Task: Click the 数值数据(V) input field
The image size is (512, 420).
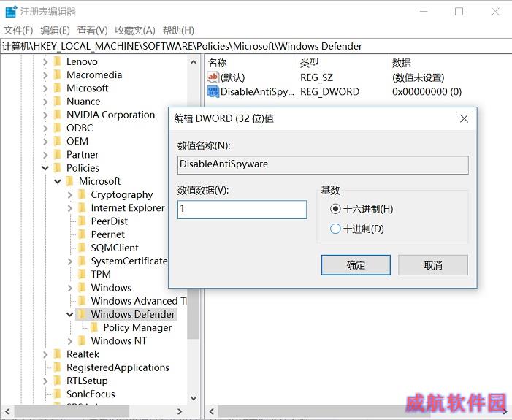Action: point(242,210)
